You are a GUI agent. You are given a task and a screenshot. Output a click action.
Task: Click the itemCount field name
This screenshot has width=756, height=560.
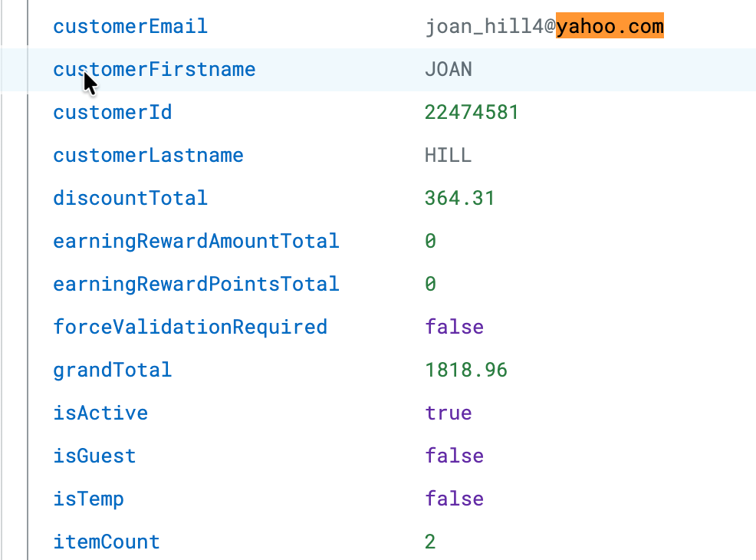106,542
